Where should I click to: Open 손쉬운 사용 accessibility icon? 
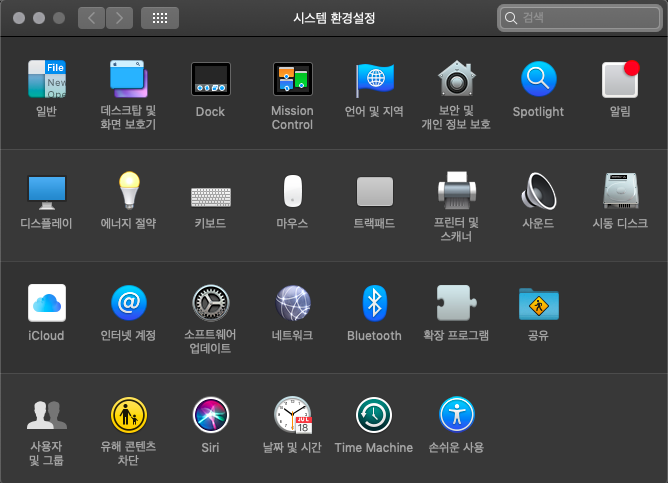click(457, 414)
